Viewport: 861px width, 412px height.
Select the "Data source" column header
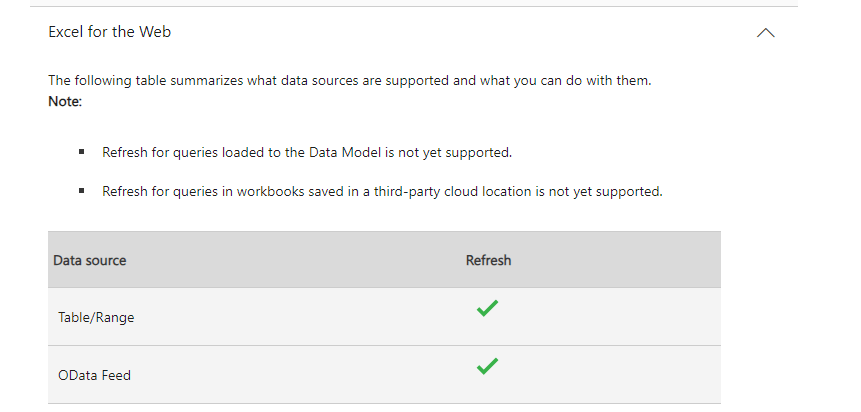tap(89, 260)
